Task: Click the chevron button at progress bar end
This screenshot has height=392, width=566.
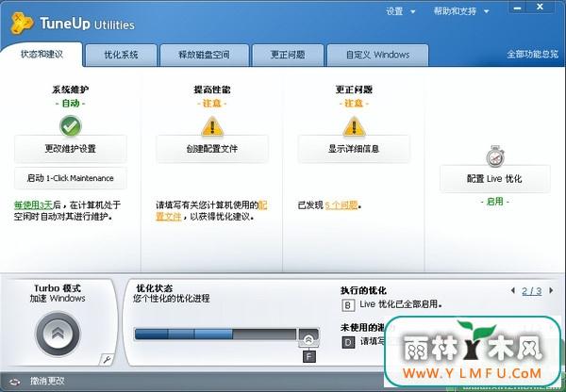Action: [308, 337]
